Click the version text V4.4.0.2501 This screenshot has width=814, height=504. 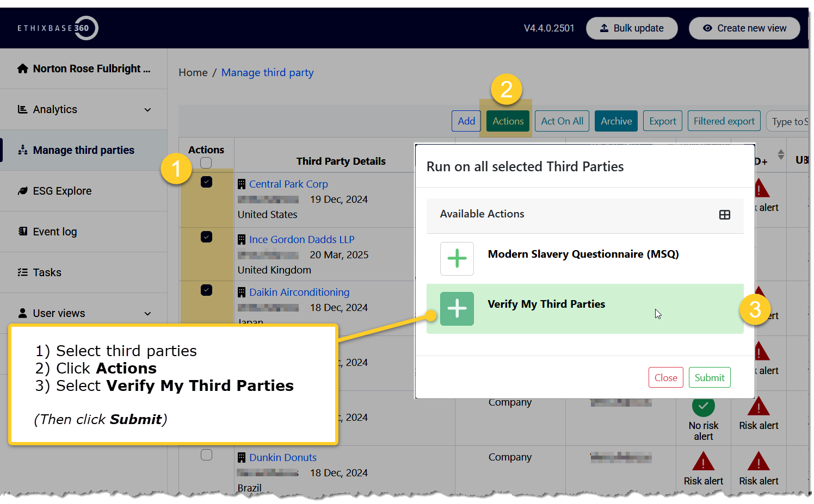[549, 28]
